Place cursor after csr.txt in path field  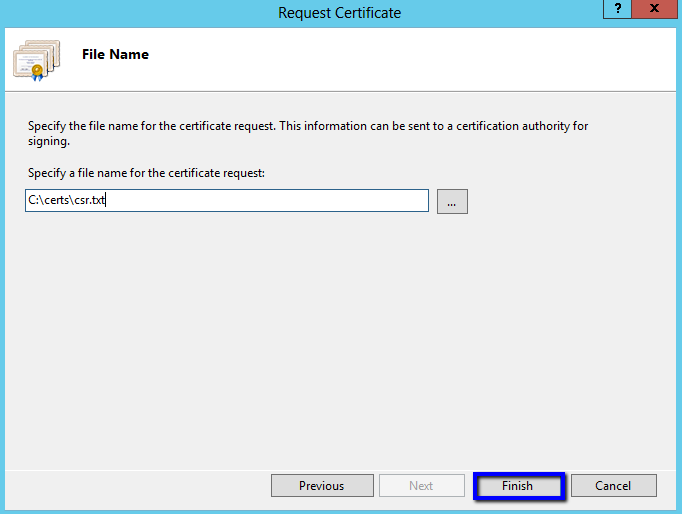[x=106, y=201]
